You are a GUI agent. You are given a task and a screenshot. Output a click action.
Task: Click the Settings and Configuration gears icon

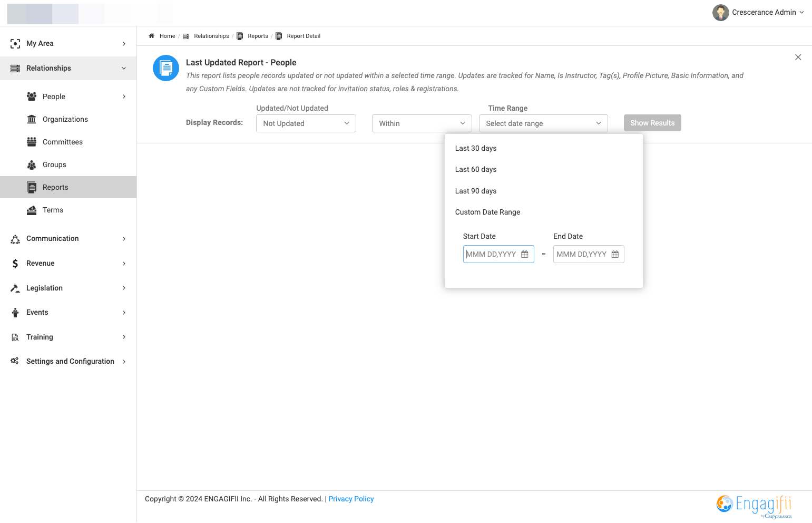point(15,361)
